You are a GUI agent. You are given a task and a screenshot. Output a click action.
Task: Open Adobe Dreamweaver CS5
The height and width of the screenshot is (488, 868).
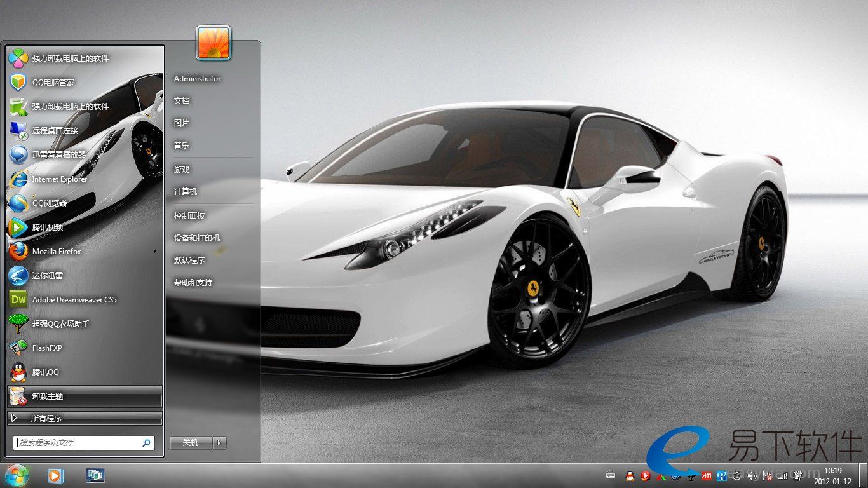[74, 300]
